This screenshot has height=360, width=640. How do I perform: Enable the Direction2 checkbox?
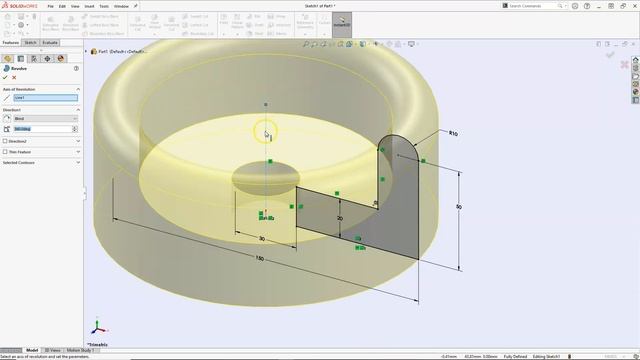(x=5, y=141)
